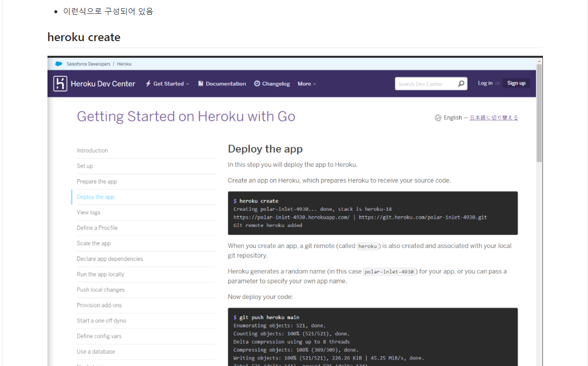Go to Prepare the app section

click(97, 182)
